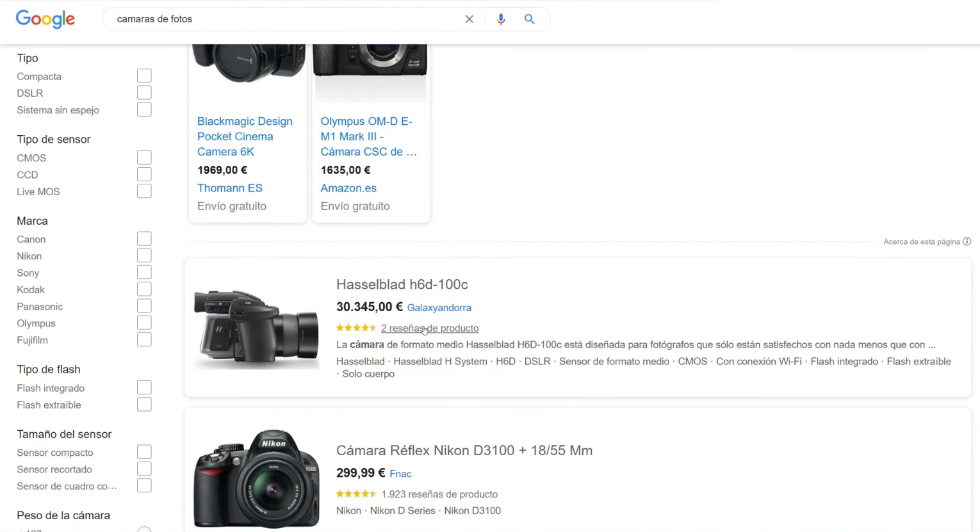The height and width of the screenshot is (532, 980).
Task: Click Envío gratuito under Amazon.es
Action: point(355,206)
